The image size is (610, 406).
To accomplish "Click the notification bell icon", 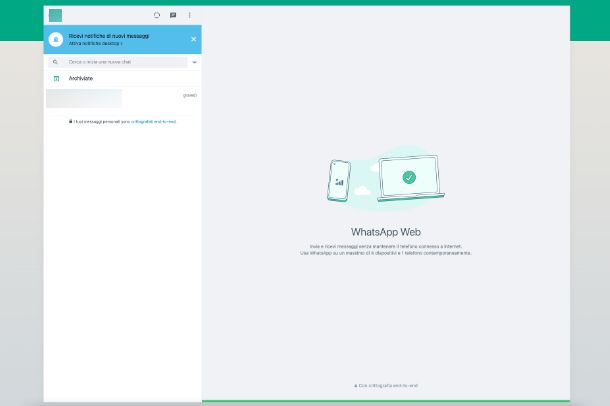I will tap(56, 40).
